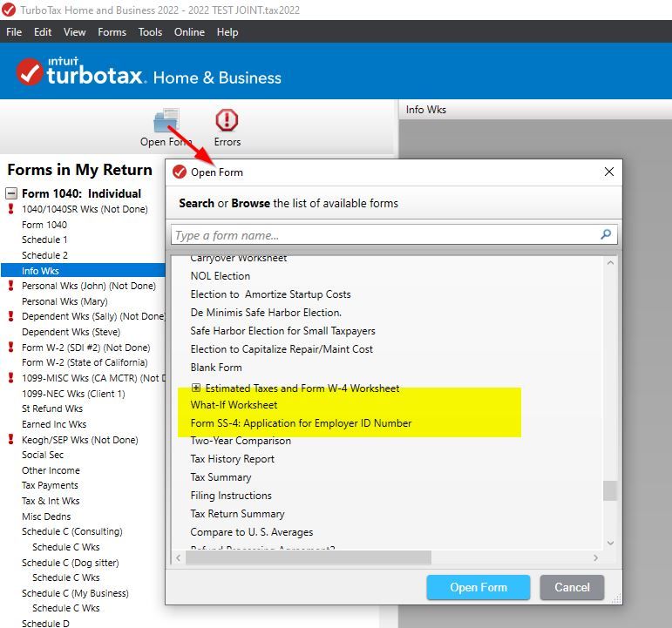Click the Errors exclamation icon
Screen dimensions: 672x628
click(x=227, y=120)
